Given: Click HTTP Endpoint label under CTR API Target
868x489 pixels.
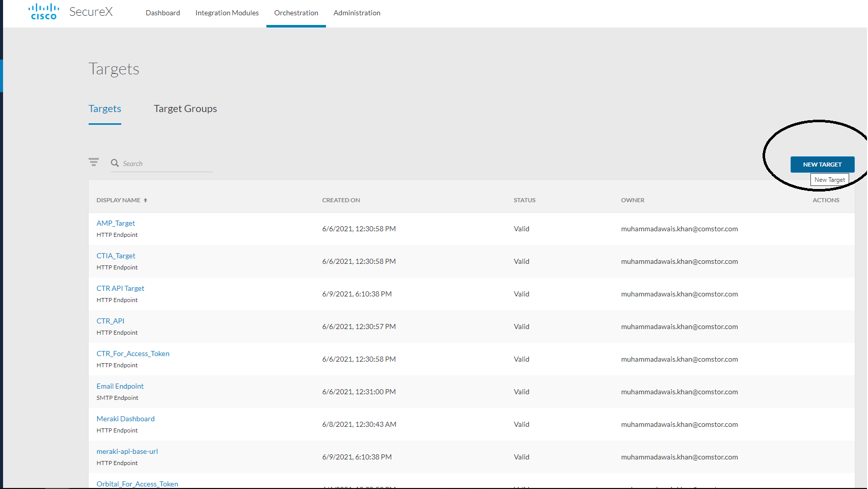Looking at the screenshot, I should (x=117, y=300).
